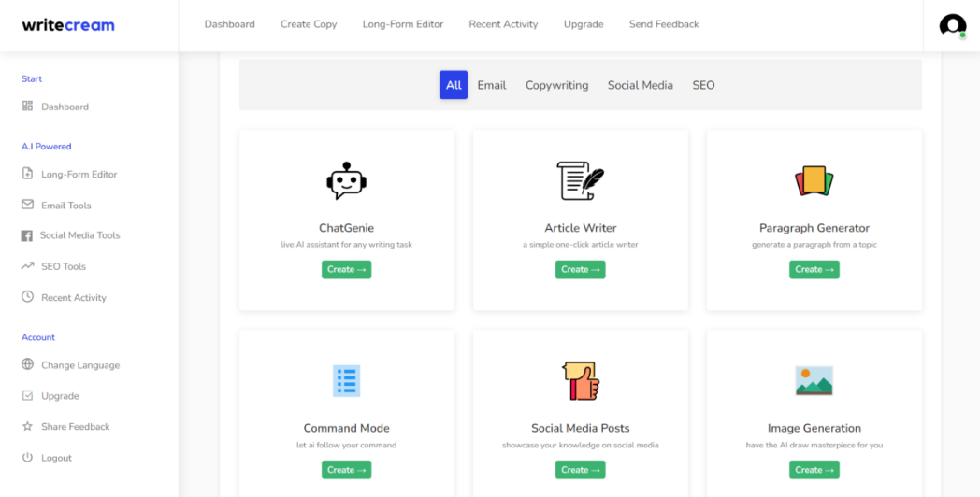Viewport: 980px width, 497px height.
Task: Open the Dashboard sidebar link
Action: 65,106
